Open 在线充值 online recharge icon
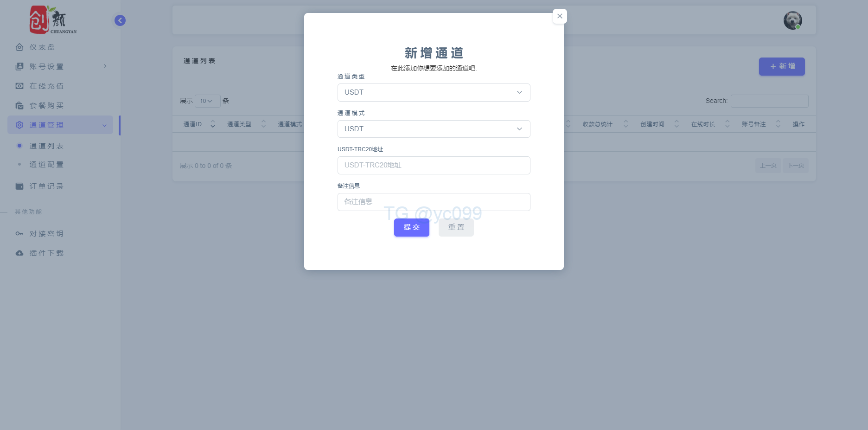This screenshot has width=868, height=430. coord(19,86)
